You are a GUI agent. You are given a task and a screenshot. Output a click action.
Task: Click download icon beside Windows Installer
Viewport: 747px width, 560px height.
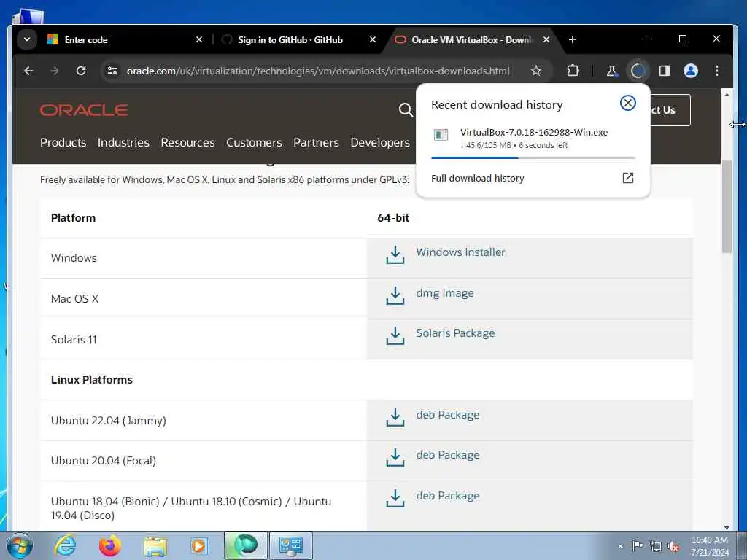click(x=395, y=254)
